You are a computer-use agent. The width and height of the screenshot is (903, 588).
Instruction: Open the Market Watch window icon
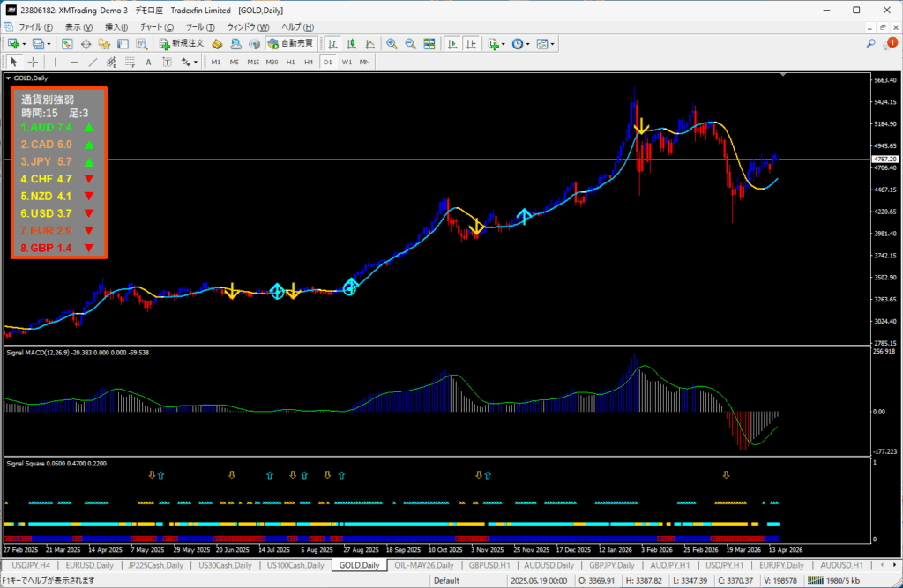click(x=67, y=43)
